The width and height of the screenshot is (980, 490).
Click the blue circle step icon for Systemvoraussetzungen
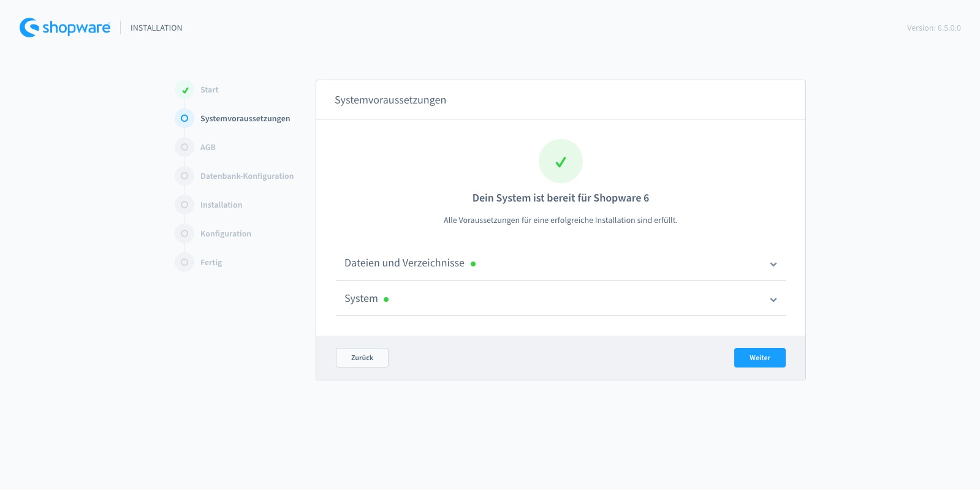click(x=184, y=118)
